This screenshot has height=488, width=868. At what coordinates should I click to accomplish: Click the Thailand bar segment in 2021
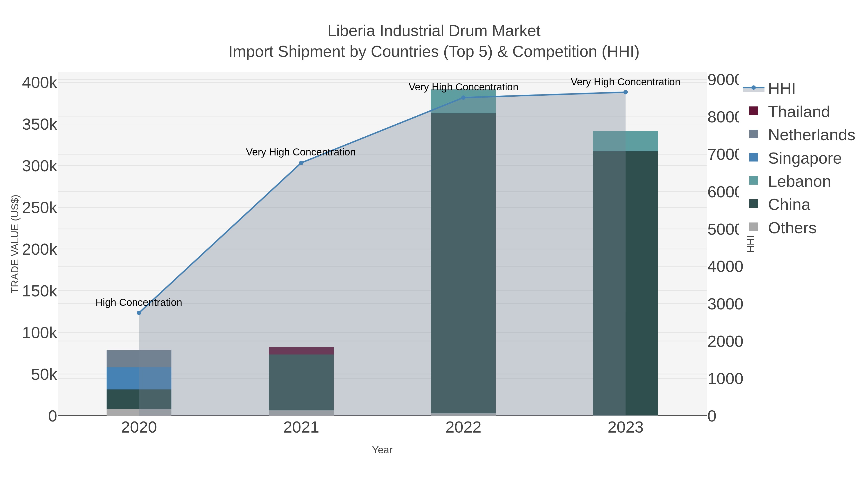(301, 351)
